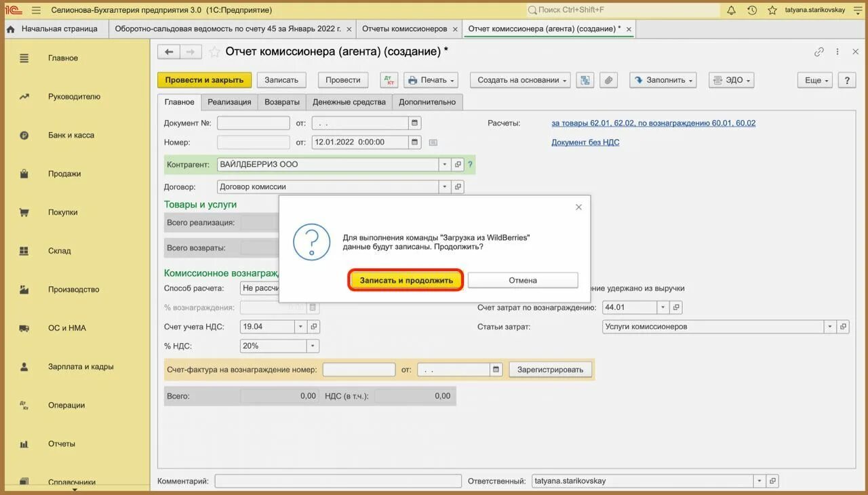Image resolution: width=868 pixels, height=495 pixels.
Task: Open Создать на основании dropdown
Action: coord(520,80)
